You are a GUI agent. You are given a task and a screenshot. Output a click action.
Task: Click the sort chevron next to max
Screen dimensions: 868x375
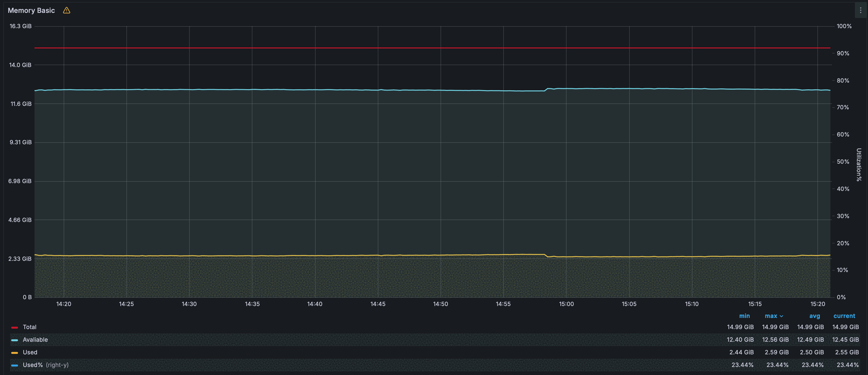(781, 316)
